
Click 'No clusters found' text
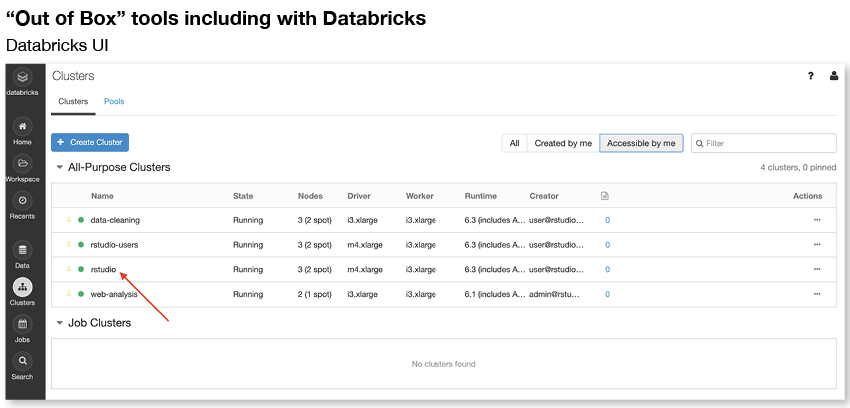point(443,364)
